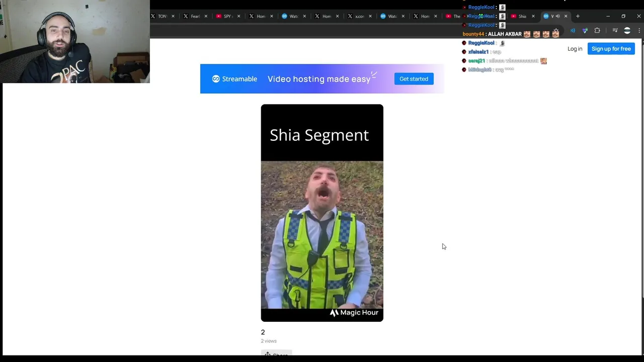Screen dimensions: 644x362
Task: Close the x.con tab
Action: pyautogui.click(x=370, y=16)
